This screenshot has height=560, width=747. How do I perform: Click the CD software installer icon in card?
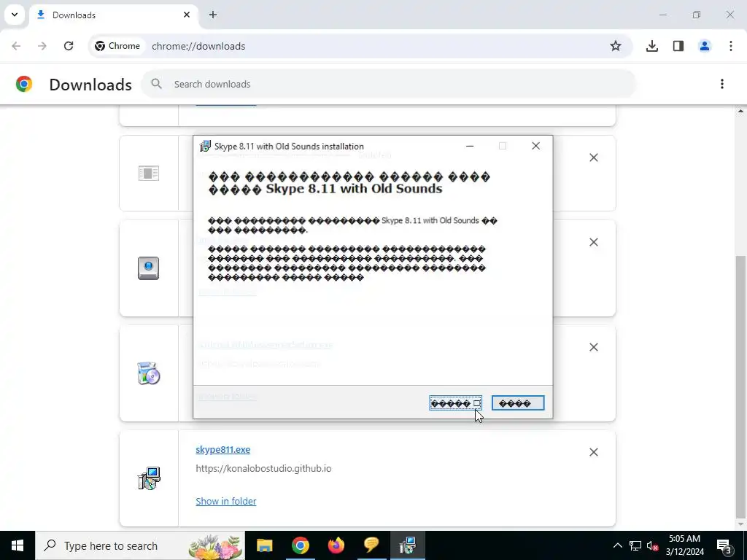coord(149,373)
